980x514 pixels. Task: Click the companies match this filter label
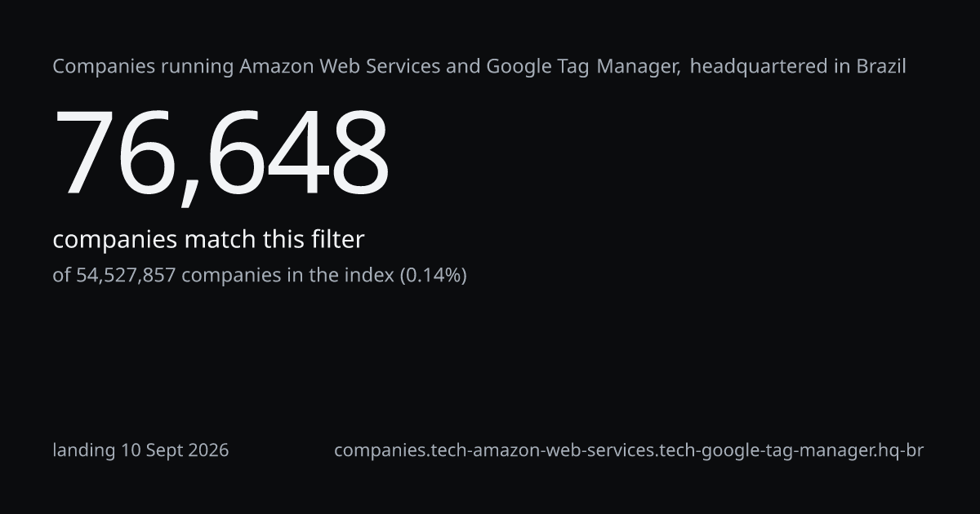(208, 240)
